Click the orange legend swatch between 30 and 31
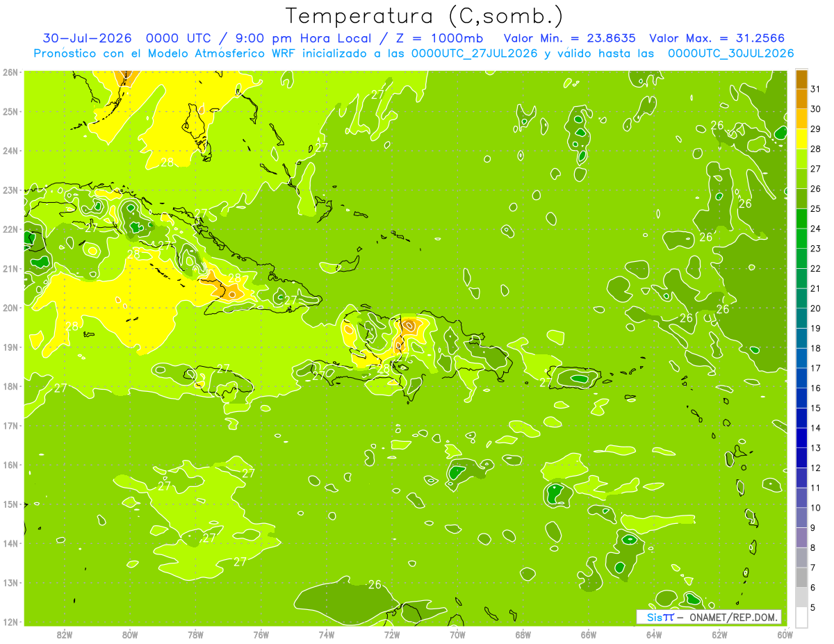Image resolution: width=834 pixels, height=644 pixels. pos(801,99)
